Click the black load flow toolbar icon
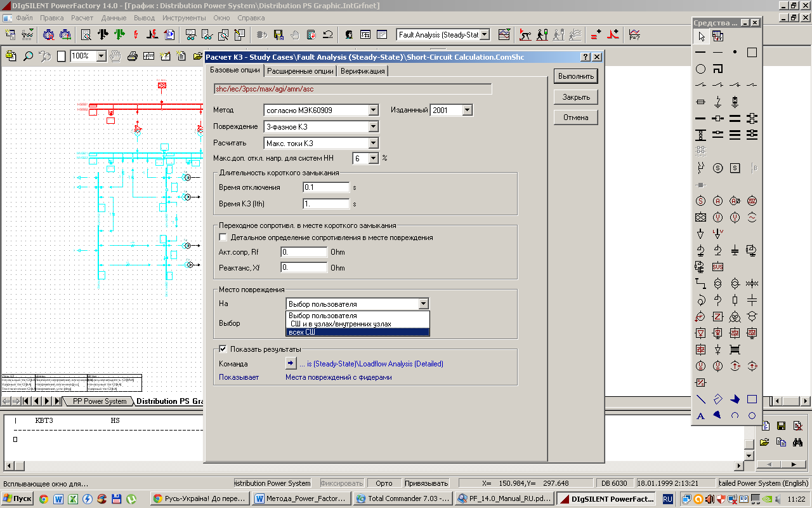Screen dimensions: 812x508 point(103,34)
